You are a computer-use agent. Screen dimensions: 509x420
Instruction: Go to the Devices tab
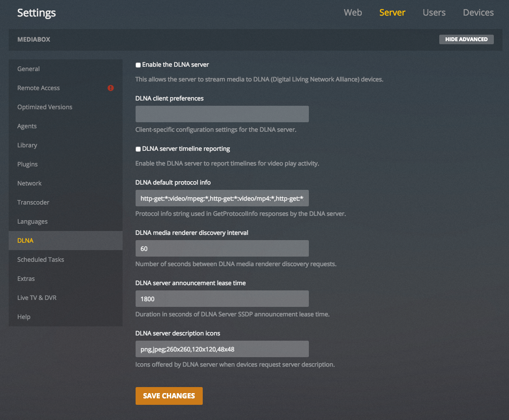[478, 13]
